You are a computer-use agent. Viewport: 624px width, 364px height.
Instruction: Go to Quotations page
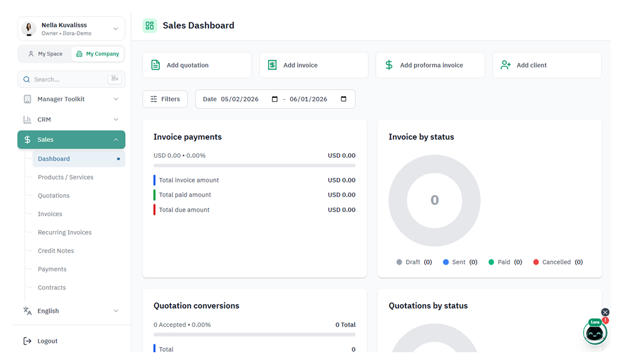(x=54, y=195)
